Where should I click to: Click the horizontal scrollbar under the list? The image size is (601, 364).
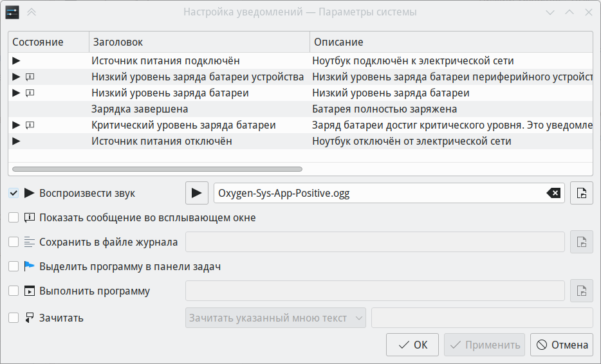pos(157,169)
